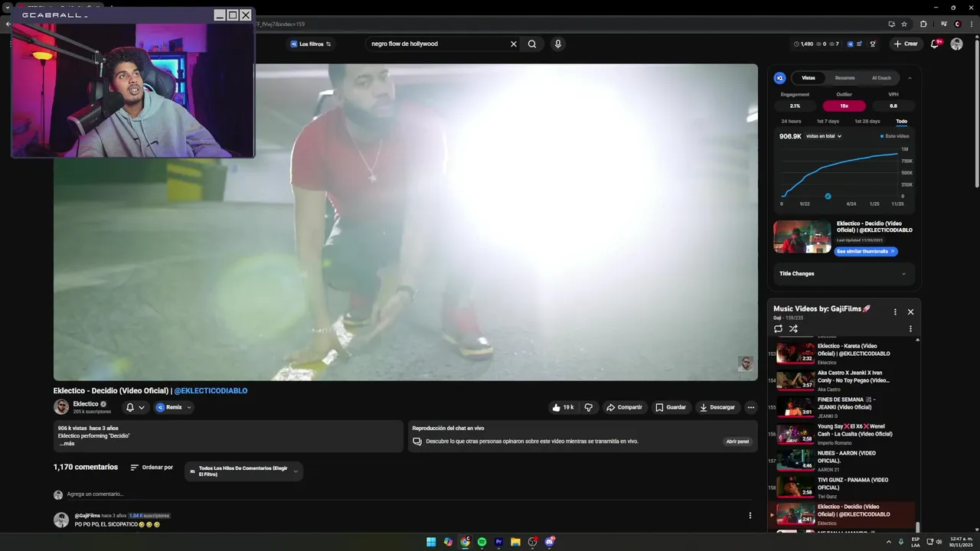This screenshot has width=980, height=551.
Task: Click the vidIQ checklist icon in top toolbar
Action: click(860, 44)
